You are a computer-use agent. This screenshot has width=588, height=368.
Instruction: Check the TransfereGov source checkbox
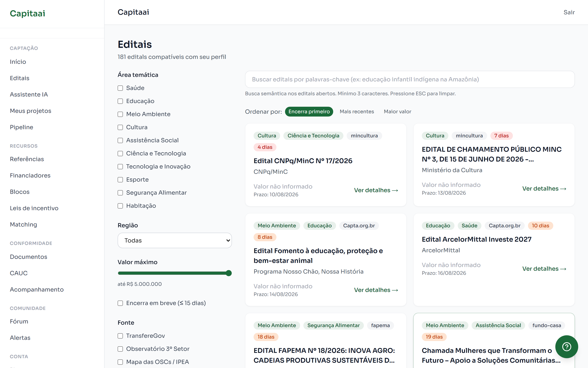pyautogui.click(x=120, y=336)
